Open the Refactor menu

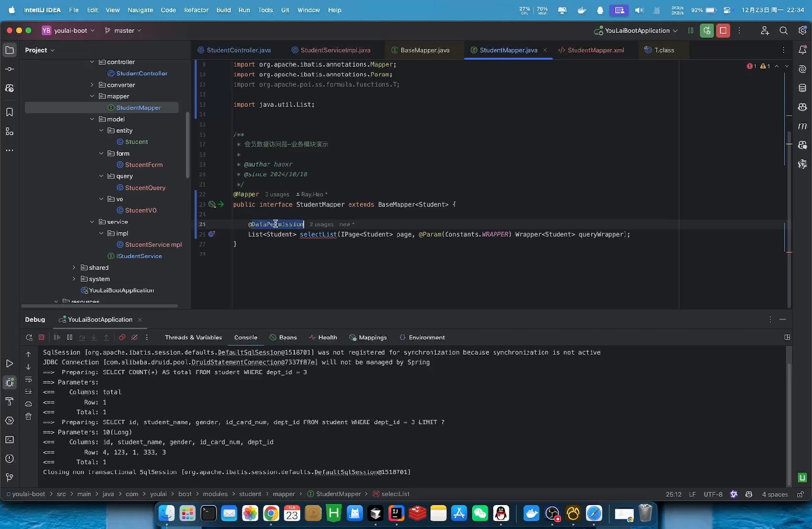tap(196, 10)
